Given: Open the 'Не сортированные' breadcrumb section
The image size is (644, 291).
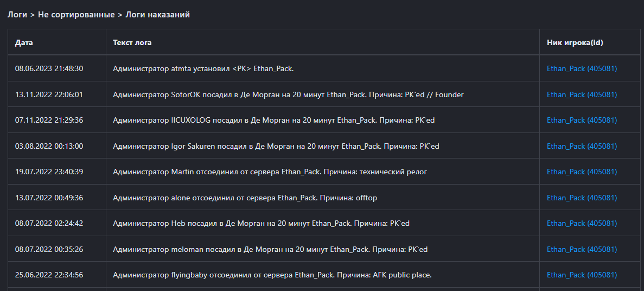Looking at the screenshot, I should coord(76,15).
